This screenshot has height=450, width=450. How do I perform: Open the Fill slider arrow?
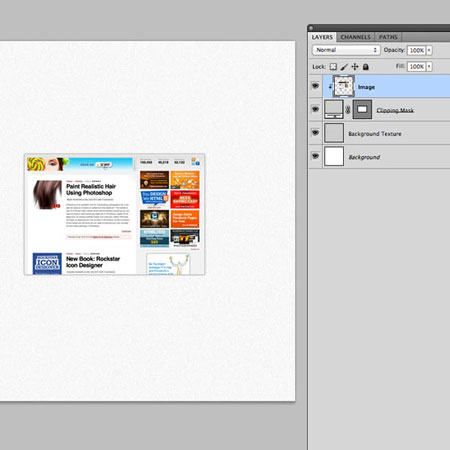[429, 66]
